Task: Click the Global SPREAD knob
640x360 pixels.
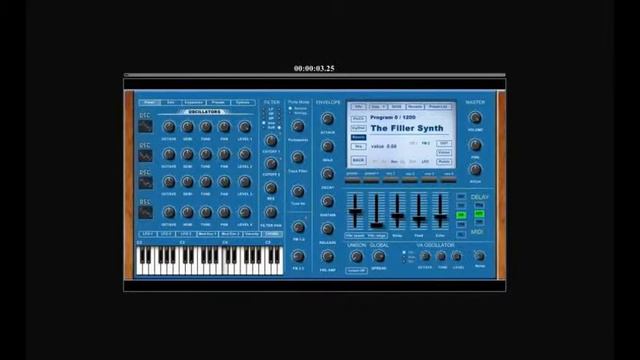Action: coord(378,256)
